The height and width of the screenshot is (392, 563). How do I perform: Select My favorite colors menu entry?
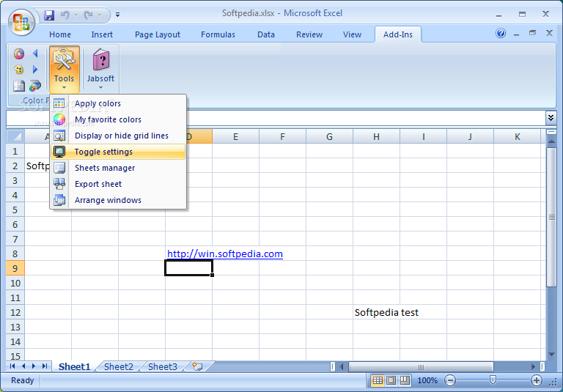(118, 119)
